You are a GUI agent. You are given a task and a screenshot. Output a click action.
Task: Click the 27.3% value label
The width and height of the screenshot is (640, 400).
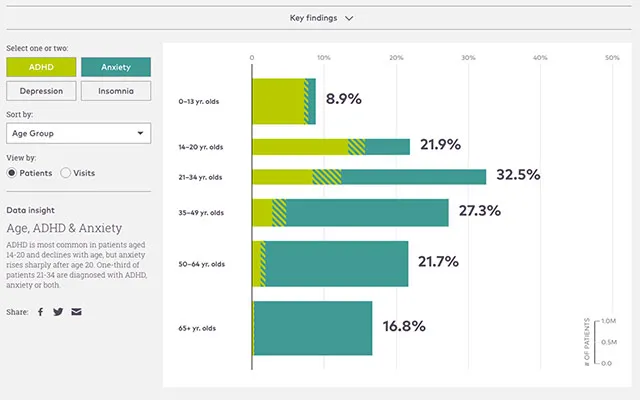point(480,211)
